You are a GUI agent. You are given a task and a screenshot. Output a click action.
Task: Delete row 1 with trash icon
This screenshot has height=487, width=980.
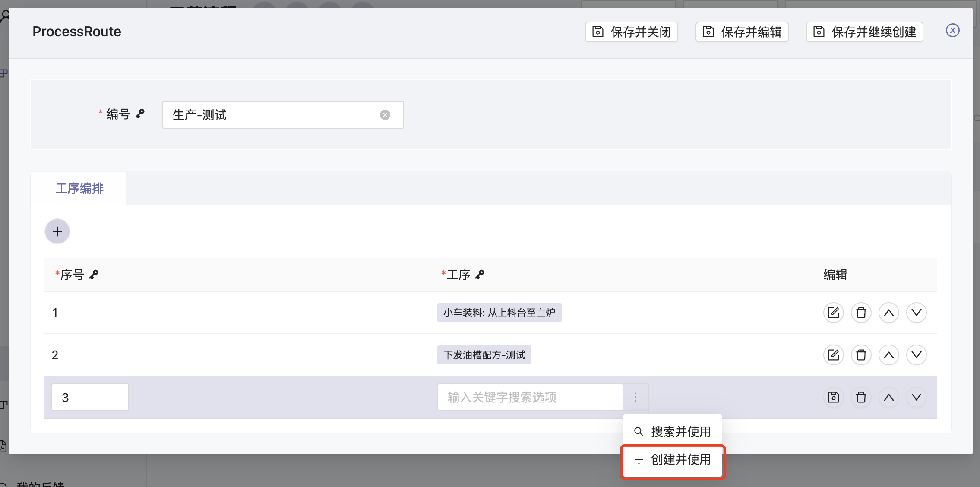(x=861, y=313)
